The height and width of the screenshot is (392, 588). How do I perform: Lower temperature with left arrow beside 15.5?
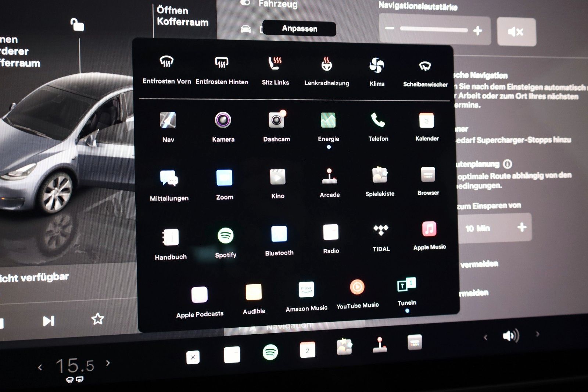[40, 367]
